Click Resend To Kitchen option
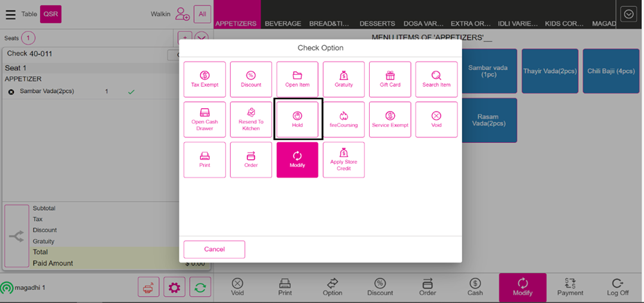 click(251, 120)
